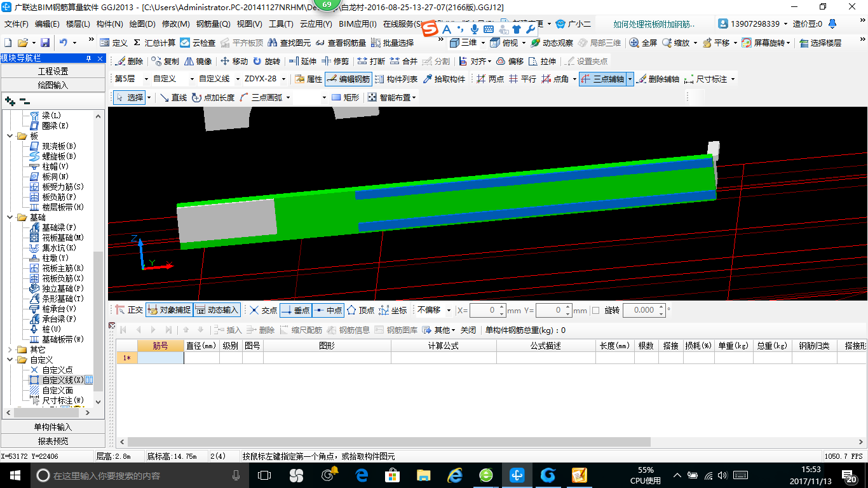Open 属性 panel button
This screenshot has width=868, height=488.
coord(309,79)
